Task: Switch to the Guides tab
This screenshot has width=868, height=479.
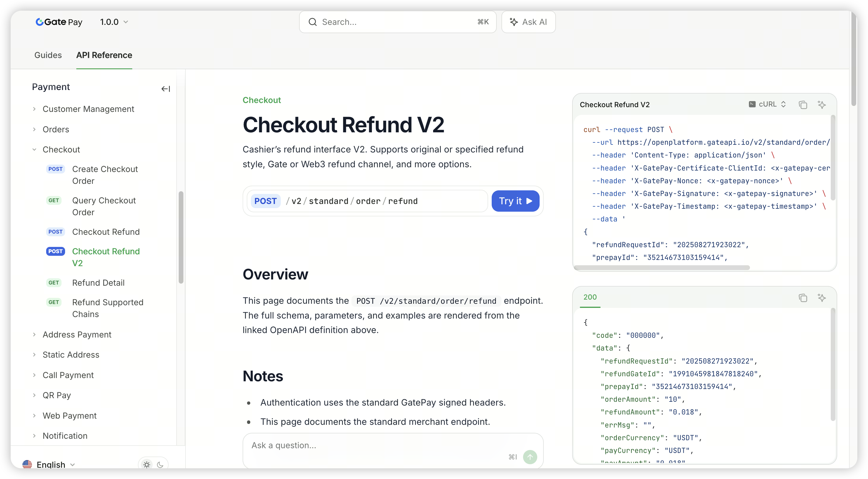Action: pos(48,55)
